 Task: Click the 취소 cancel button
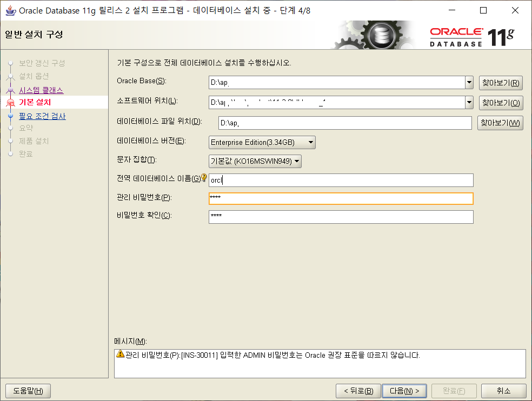pyautogui.click(x=503, y=391)
